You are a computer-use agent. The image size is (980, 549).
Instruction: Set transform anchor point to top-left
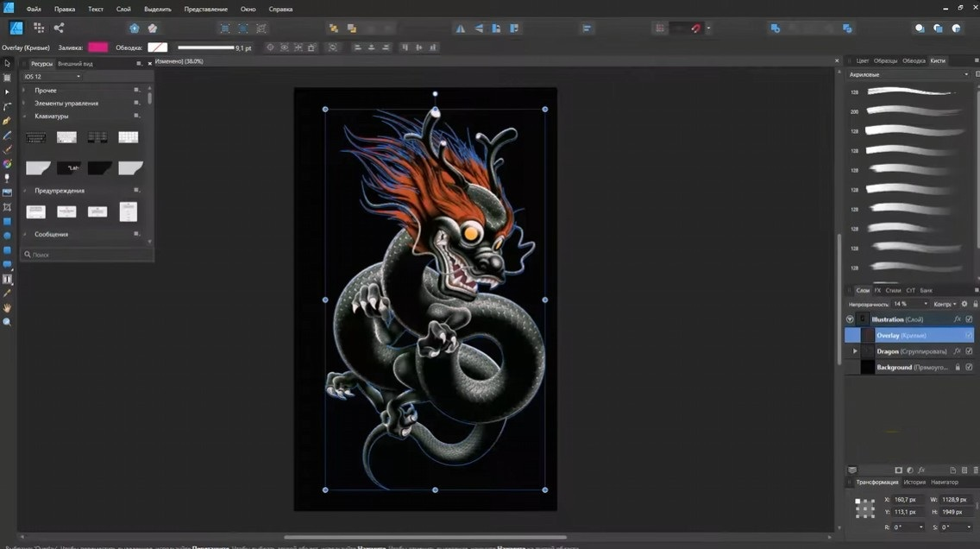coord(857,501)
